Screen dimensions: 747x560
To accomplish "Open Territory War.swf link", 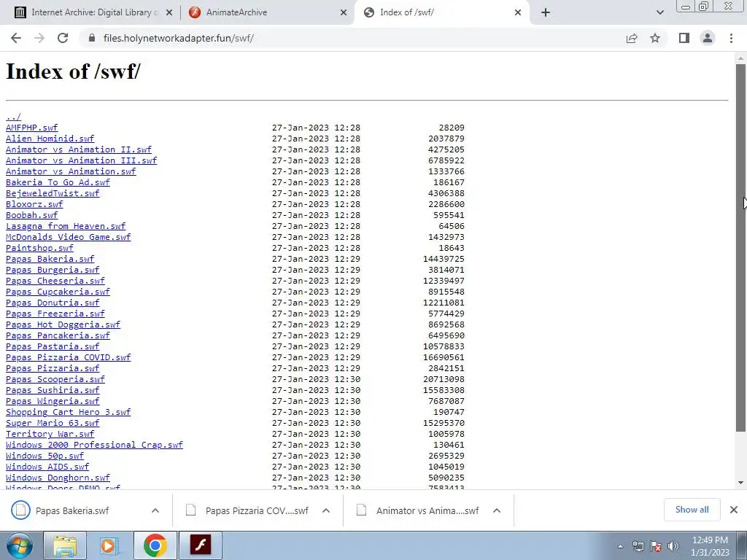I will [50, 434].
